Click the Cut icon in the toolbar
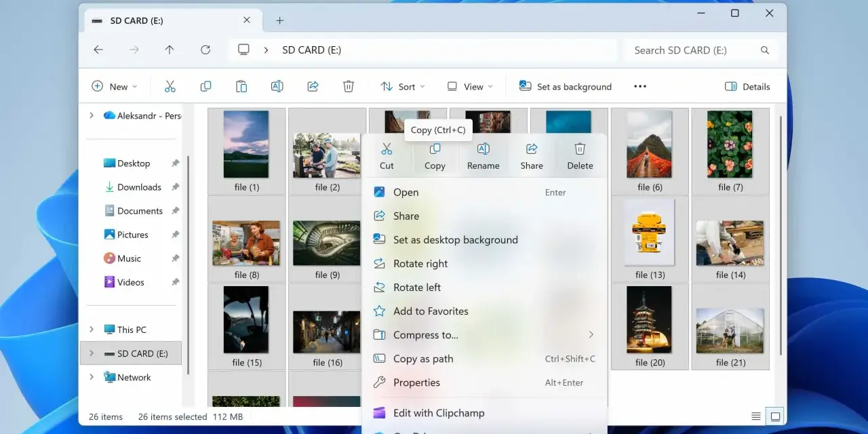Screen dimensions: 868x434 (170, 86)
